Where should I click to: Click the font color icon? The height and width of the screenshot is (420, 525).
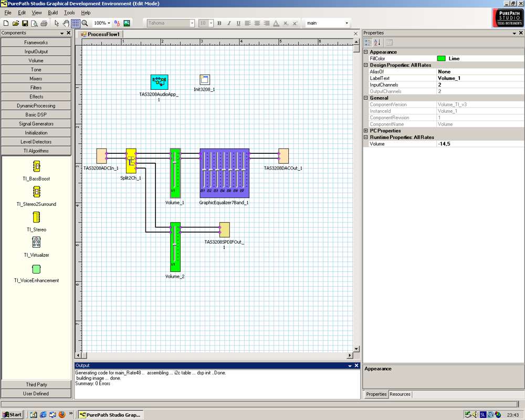click(276, 23)
